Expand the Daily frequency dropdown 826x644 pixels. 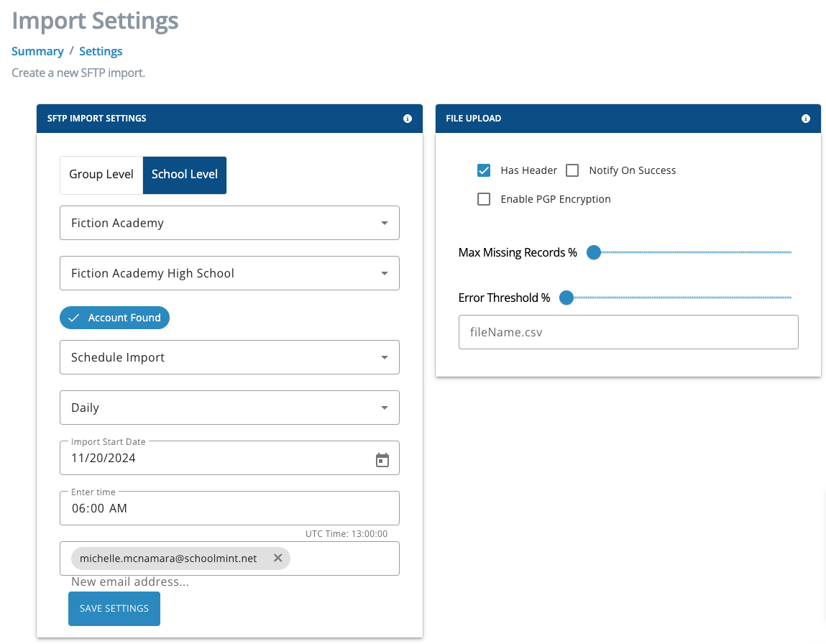[x=229, y=408]
